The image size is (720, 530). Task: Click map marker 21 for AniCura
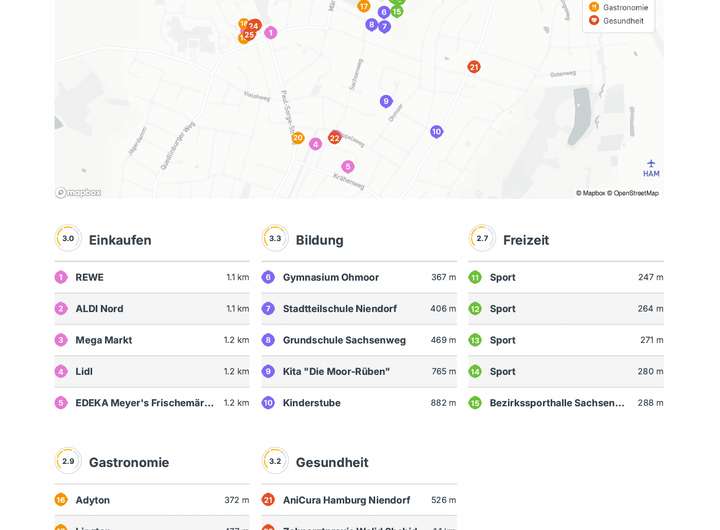[474, 67]
